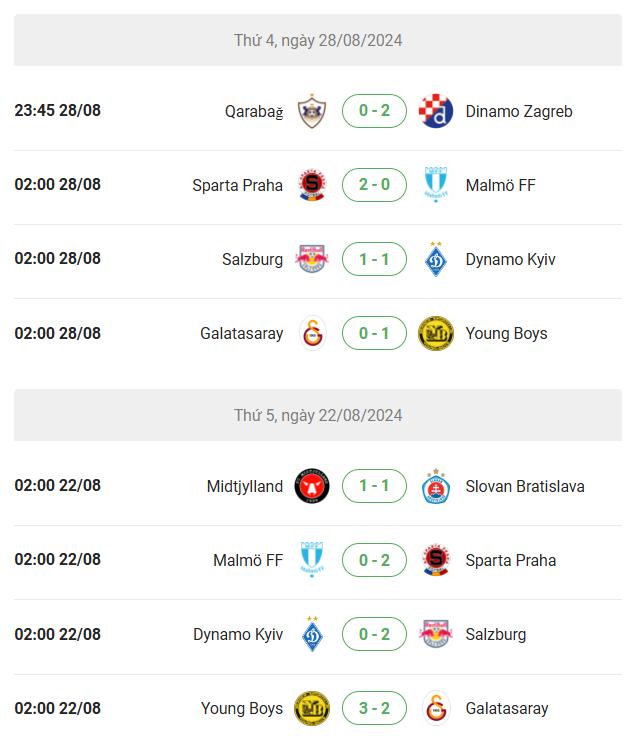Open the Sparta Praha 2 - 0 Malmö score

coord(374,185)
